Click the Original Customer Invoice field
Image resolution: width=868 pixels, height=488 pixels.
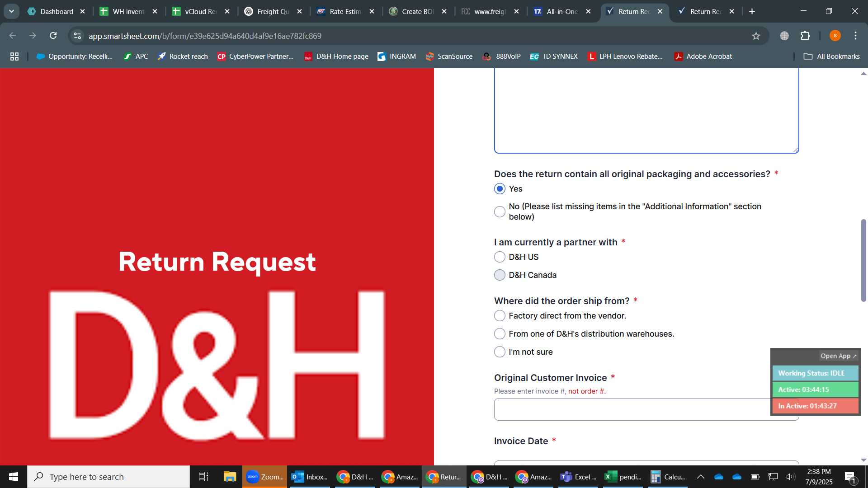pyautogui.click(x=646, y=409)
